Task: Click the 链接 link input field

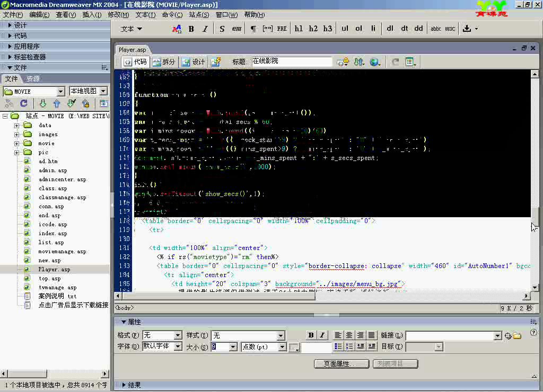Action: click(450, 336)
